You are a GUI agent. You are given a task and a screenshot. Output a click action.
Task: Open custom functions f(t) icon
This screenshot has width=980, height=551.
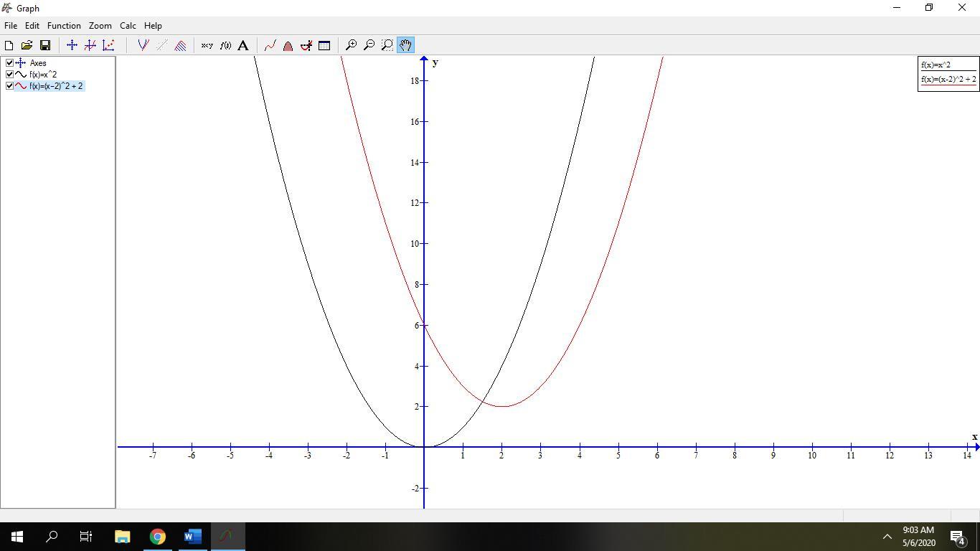coord(225,45)
